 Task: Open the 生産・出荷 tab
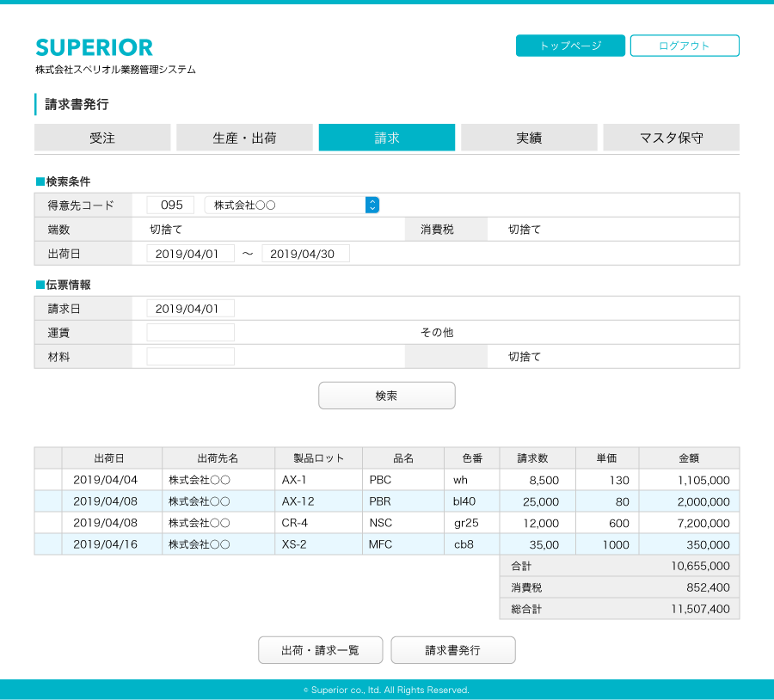[244, 138]
